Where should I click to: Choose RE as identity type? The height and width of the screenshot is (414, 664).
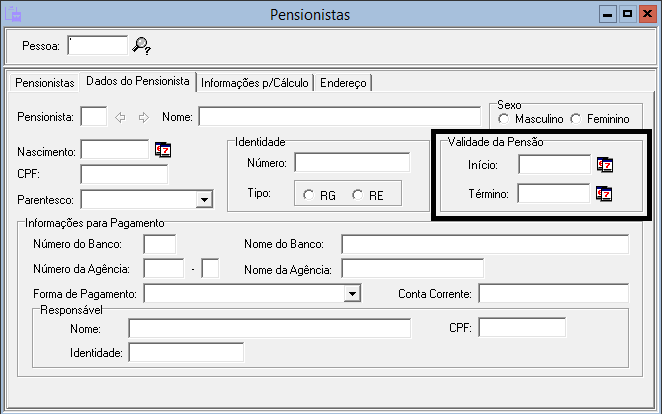[357, 195]
